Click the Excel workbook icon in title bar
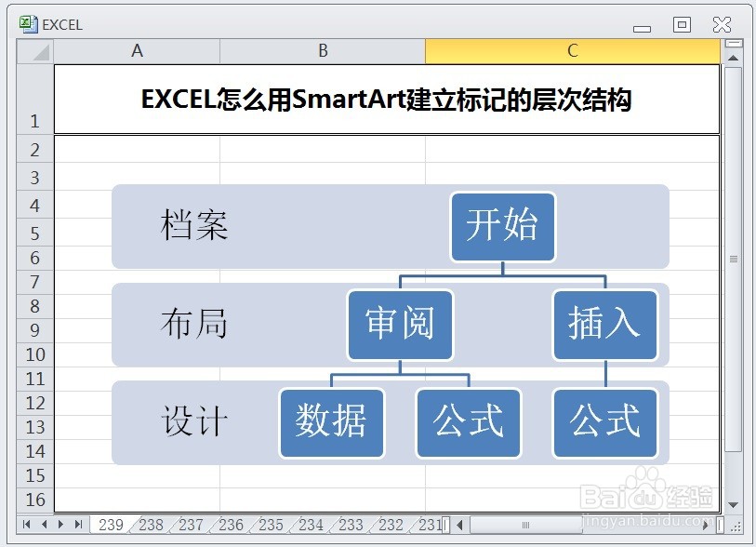The height and width of the screenshot is (547, 756). pyautogui.click(x=29, y=24)
